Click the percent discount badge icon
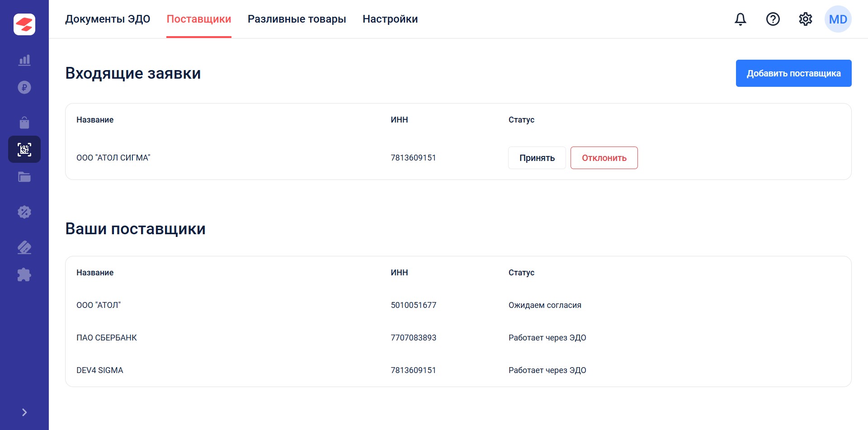Screen dimensions: 868x430 24,212
